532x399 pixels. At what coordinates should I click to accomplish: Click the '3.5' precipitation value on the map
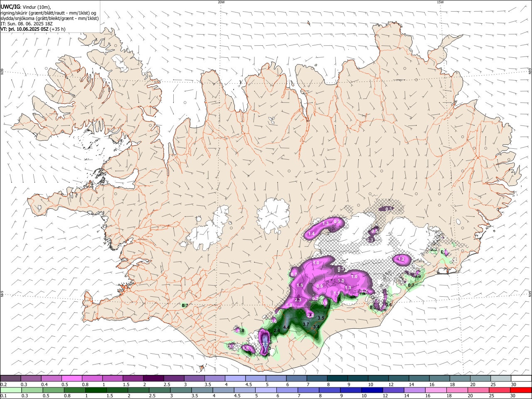[321, 318]
